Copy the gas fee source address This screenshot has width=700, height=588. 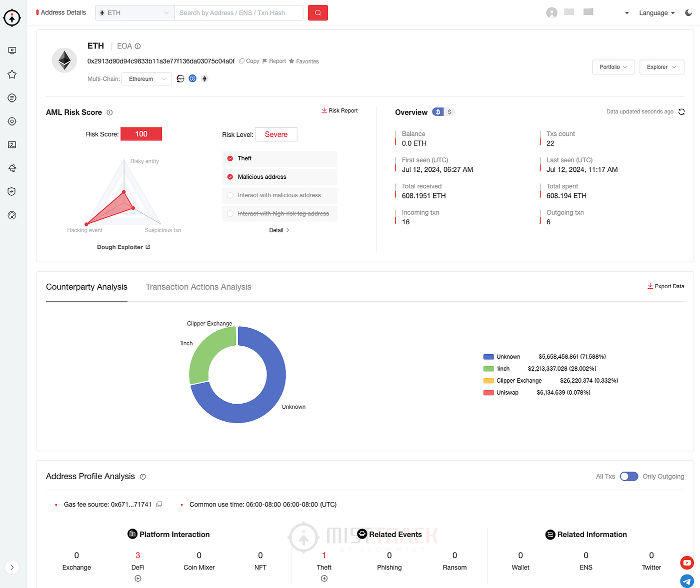click(159, 504)
